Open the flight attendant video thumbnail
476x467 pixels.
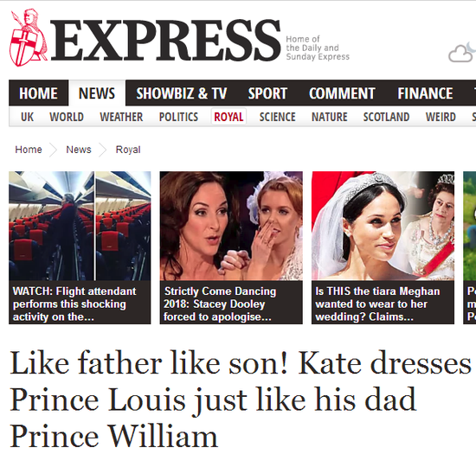[x=80, y=226]
